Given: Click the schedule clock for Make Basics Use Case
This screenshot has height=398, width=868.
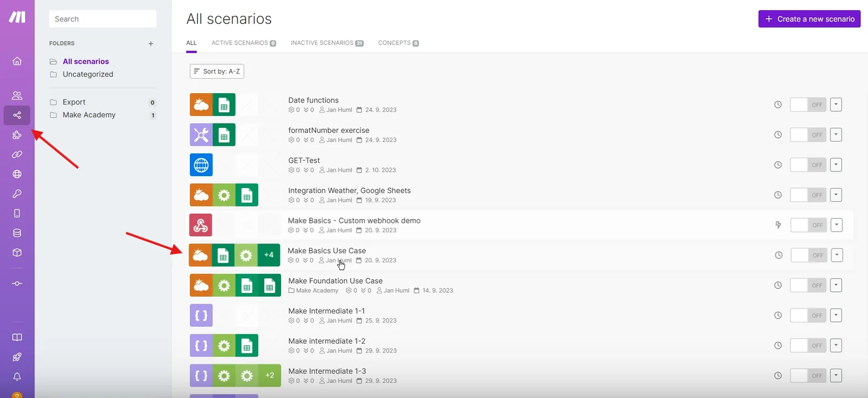Looking at the screenshot, I should click(x=778, y=255).
